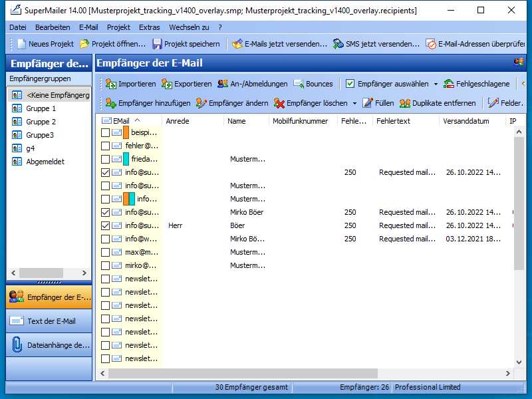532x399 pixels.
Task: Delete recipient with Empfänger löschen
Action: [311, 103]
